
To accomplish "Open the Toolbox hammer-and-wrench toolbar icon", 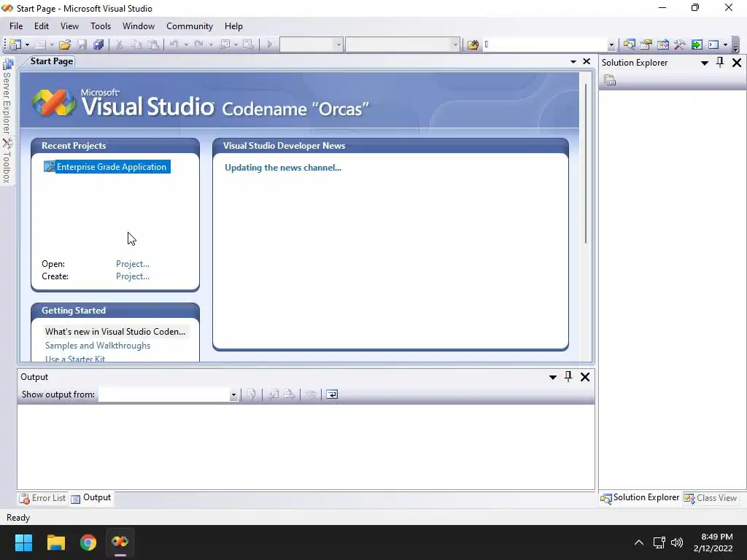I will [679, 44].
